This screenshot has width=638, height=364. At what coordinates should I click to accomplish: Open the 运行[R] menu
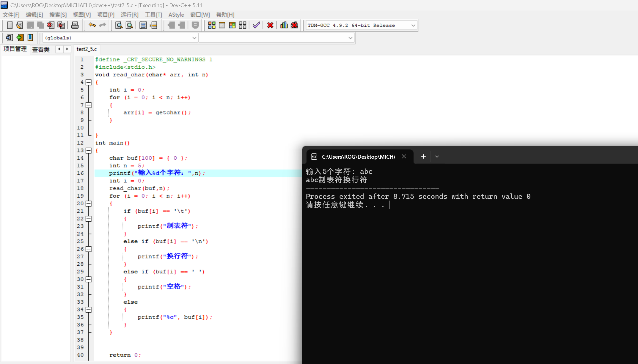pyautogui.click(x=129, y=15)
